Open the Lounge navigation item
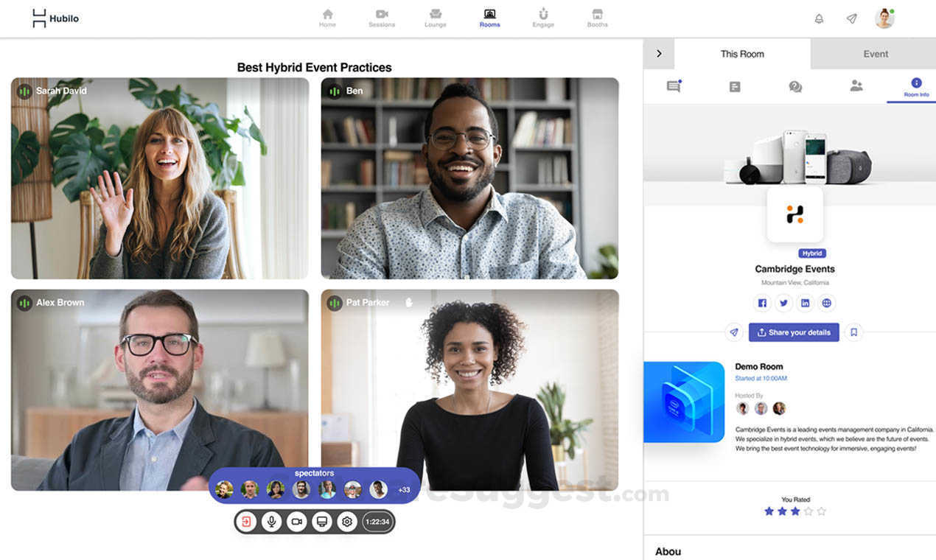This screenshot has height=560, width=936. (x=436, y=18)
